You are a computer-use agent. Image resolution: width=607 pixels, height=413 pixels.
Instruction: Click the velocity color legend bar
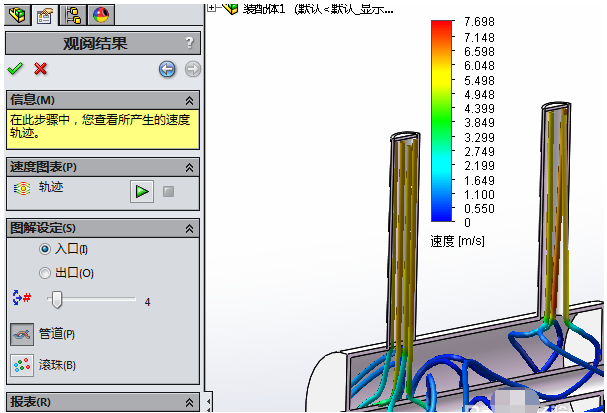point(441,121)
